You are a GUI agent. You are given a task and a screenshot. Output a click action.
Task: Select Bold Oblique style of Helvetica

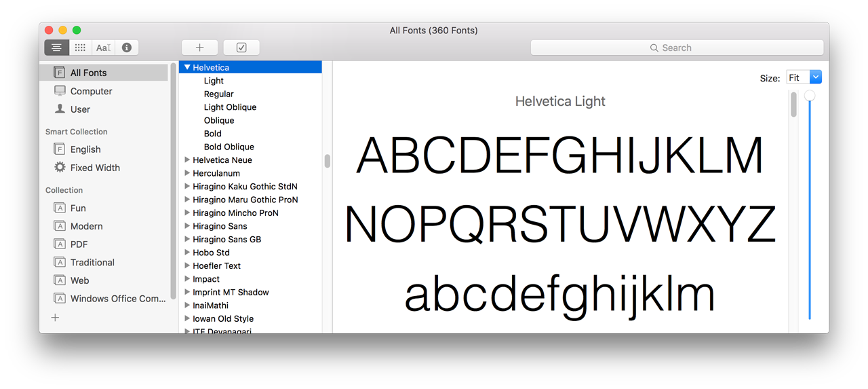point(229,147)
